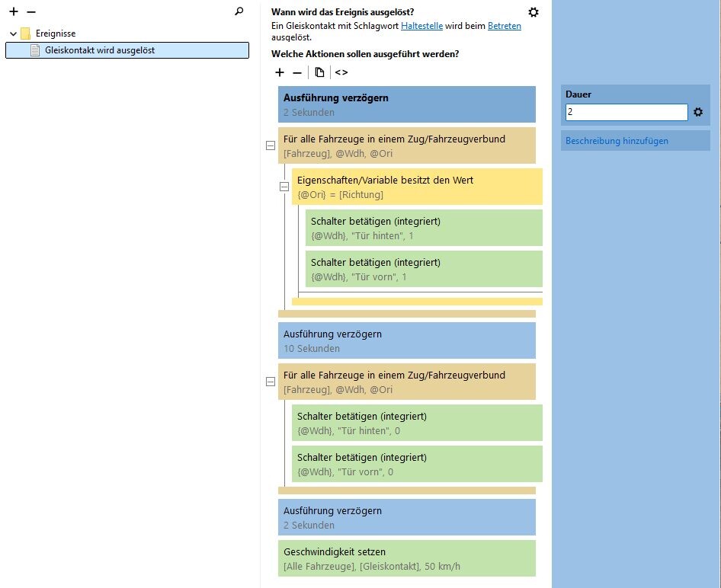Add a new event with the plus icon
Image resolution: width=721 pixels, height=588 pixels.
coord(14,11)
